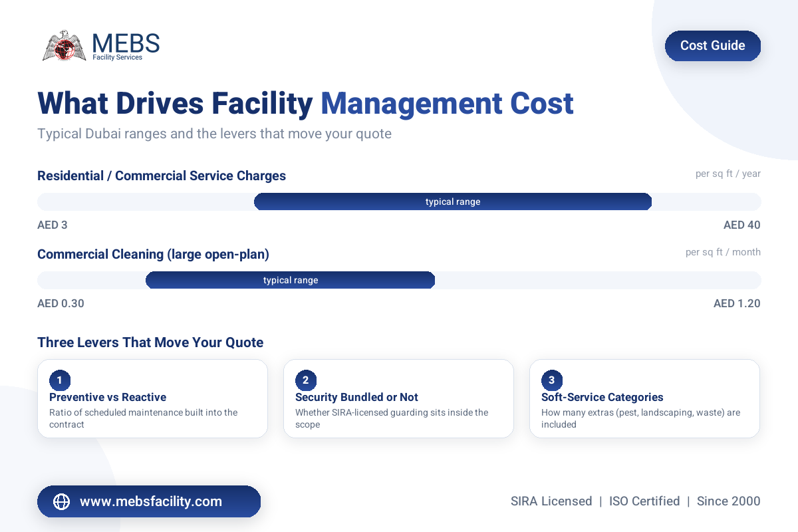Viewport: 798px width, 532px height.
Task: Click the 'AED 1.20' maximum value
Action: click(737, 304)
